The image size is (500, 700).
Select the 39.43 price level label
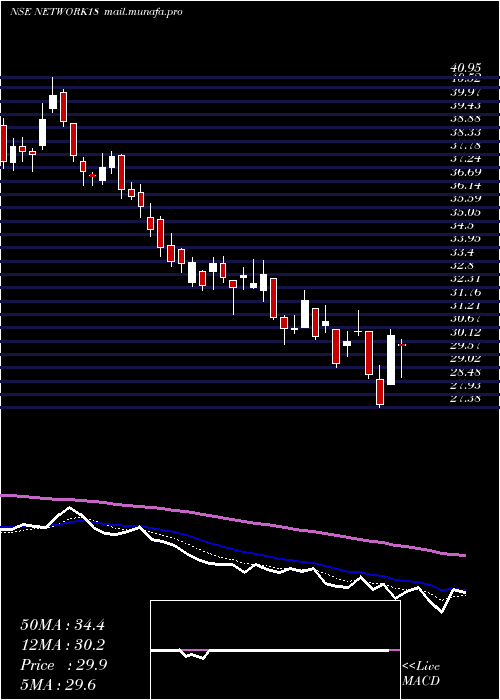point(465,105)
